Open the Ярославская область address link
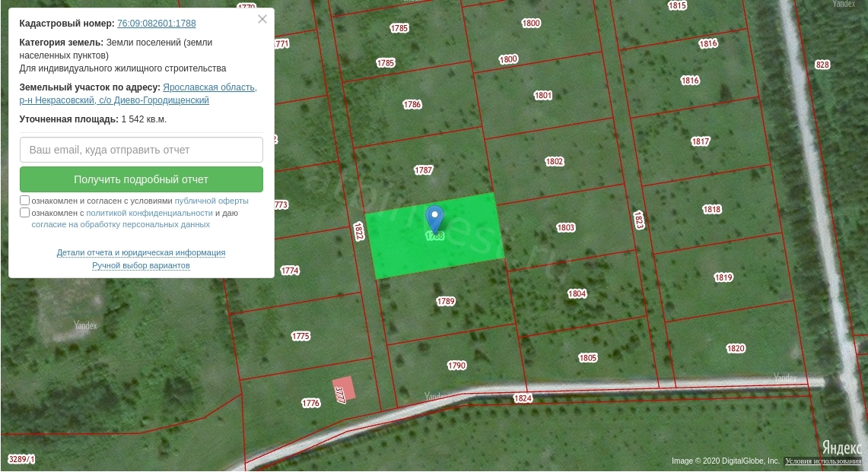868x472 pixels. pyautogui.click(x=209, y=87)
